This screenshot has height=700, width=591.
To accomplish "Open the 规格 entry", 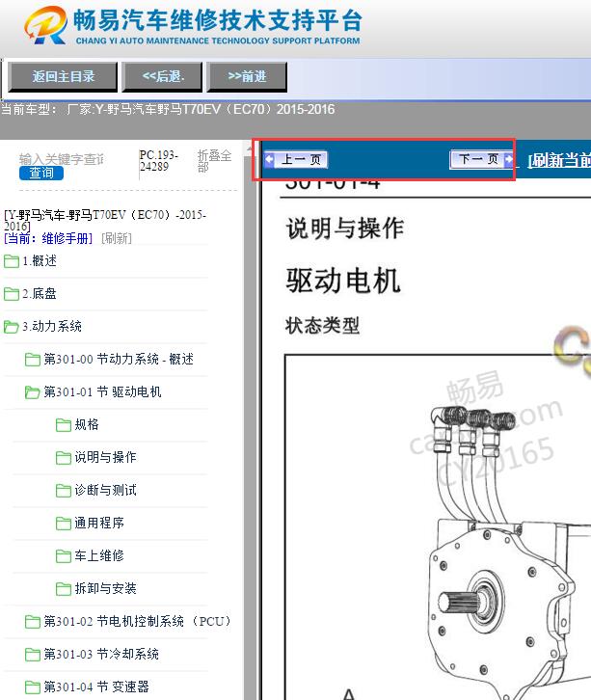I will (x=87, y=424).
